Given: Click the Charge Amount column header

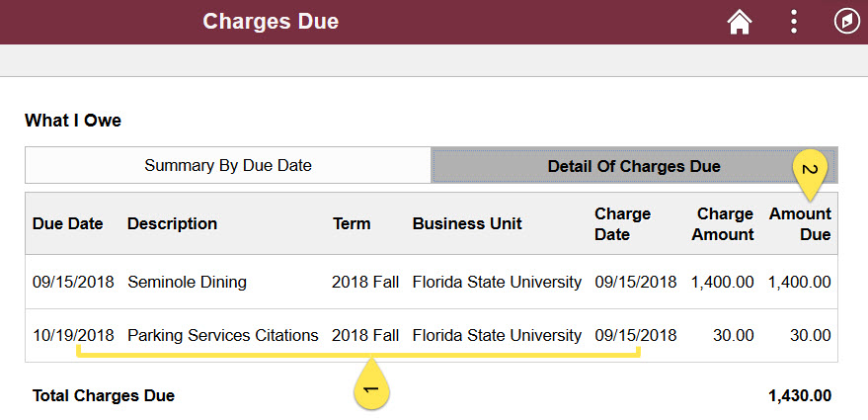Looking at the screenshot, I should coord(723,224).
